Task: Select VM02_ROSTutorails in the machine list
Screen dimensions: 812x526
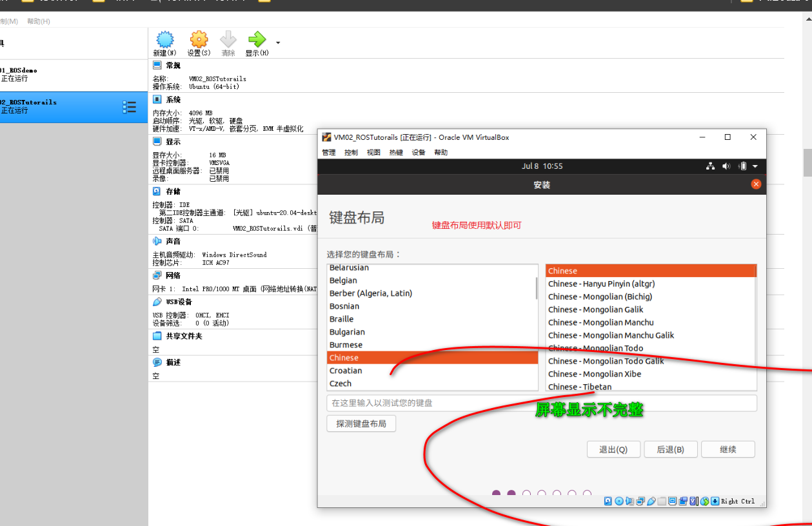Action: pyautogui.click(x=74, y=107)
